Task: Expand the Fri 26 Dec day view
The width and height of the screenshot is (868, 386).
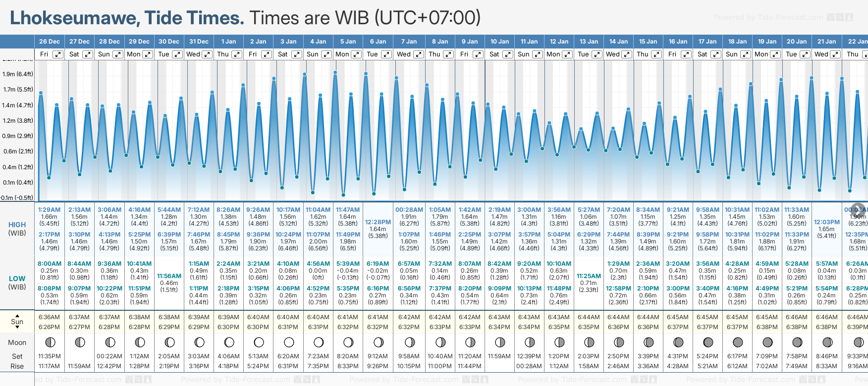Action: (58, 54)
